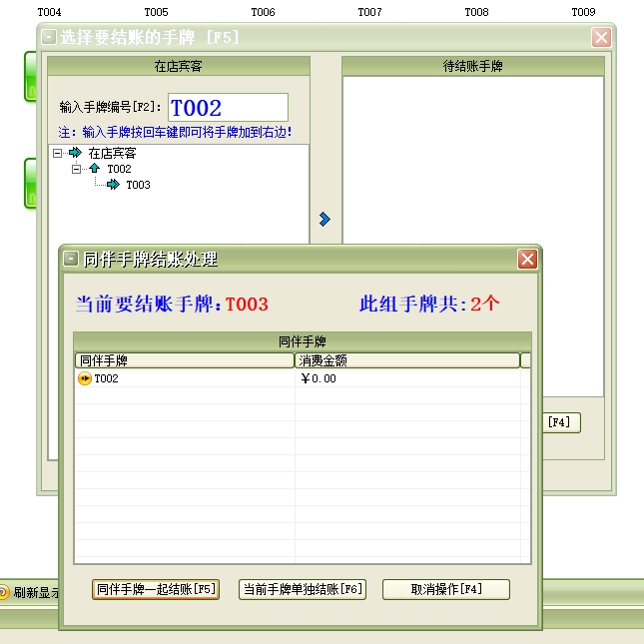Click the arrow icon next to T003 tree node
Image resolution: width=644 pixels, height=644 pixels.
(113, 185)
